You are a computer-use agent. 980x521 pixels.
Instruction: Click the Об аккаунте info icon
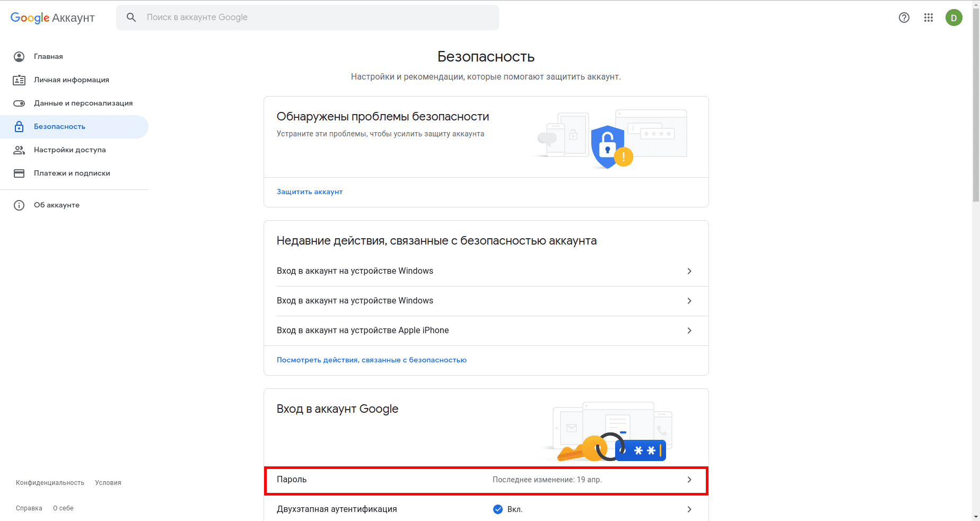[19, 205]
